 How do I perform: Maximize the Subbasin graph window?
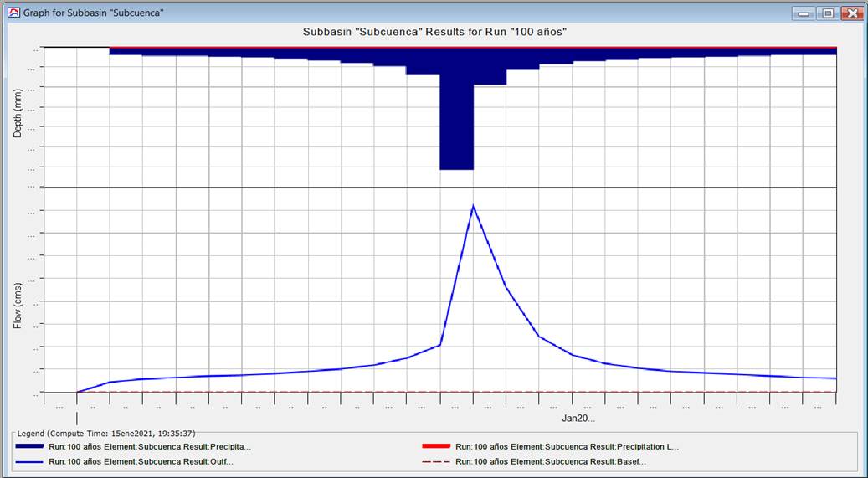[828, 13]
